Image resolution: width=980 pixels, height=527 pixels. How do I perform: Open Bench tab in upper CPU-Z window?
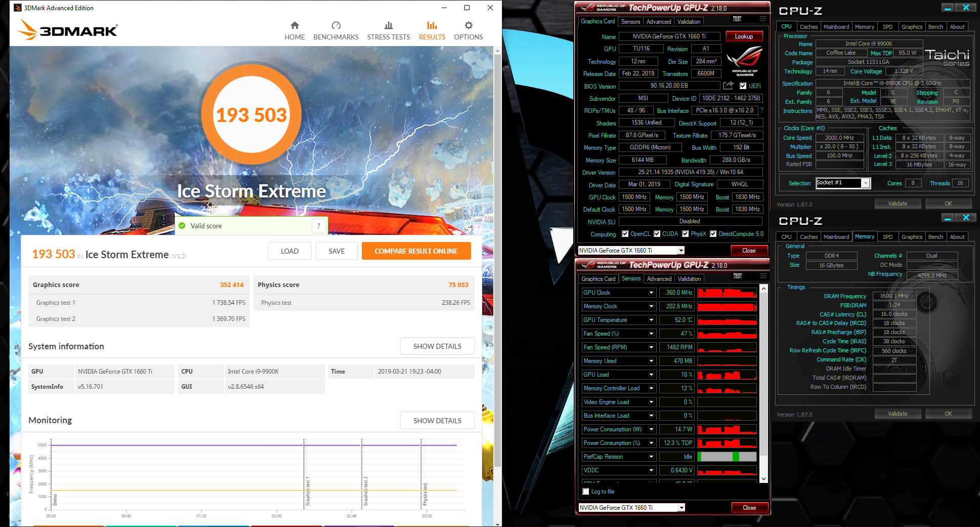point(935,27)
